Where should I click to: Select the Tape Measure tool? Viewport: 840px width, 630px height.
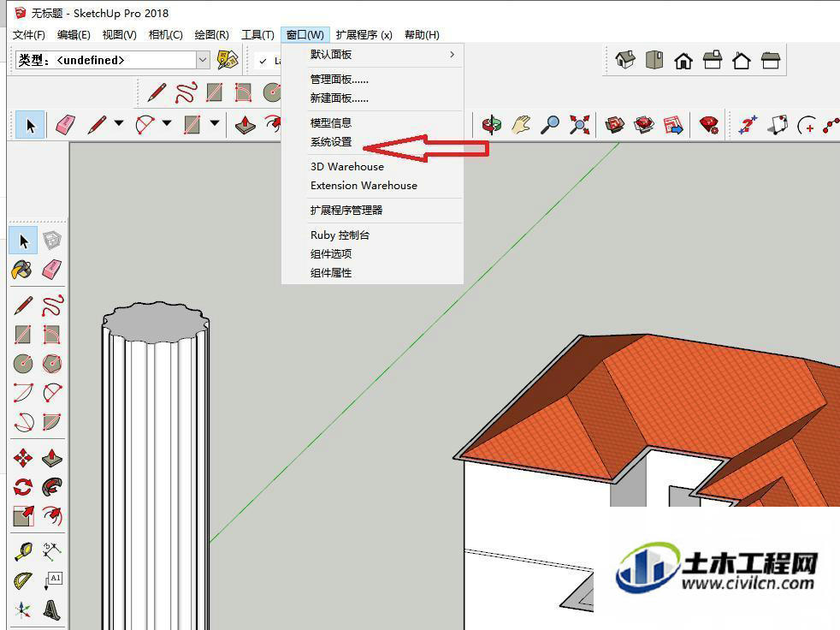click(23, 552)
